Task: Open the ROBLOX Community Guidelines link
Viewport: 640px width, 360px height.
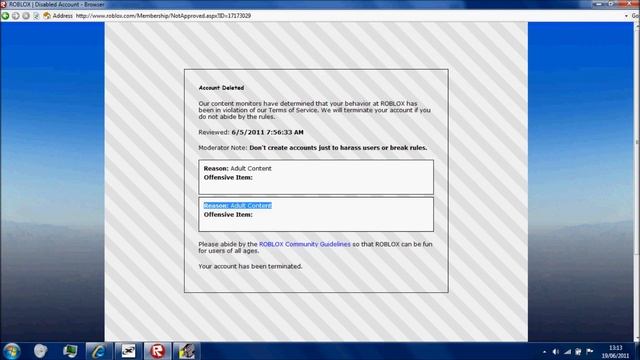Action: coord(304,244)
